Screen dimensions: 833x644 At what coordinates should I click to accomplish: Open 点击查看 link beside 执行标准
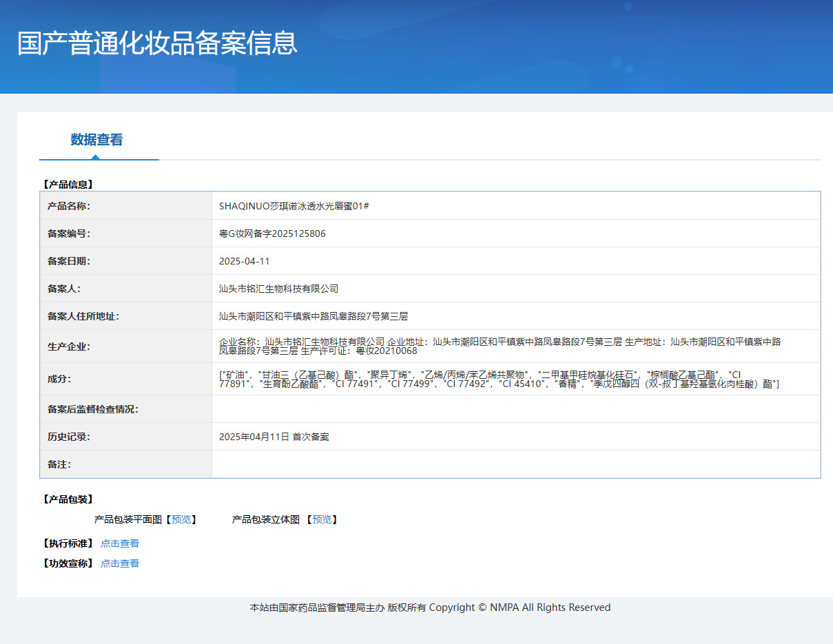[x=120, y=543]
